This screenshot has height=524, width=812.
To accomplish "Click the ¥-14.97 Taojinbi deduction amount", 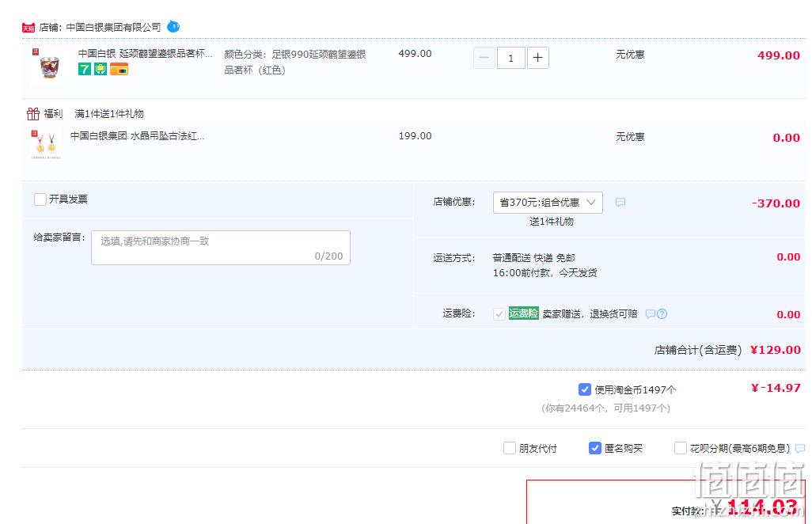I will click(776, 388).
